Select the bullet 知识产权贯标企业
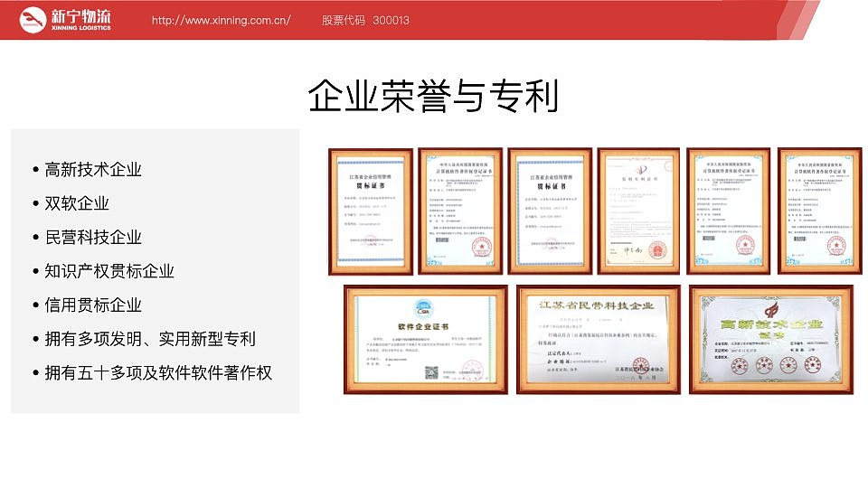This screenshot has height=488, width=868. click(109, 270)
